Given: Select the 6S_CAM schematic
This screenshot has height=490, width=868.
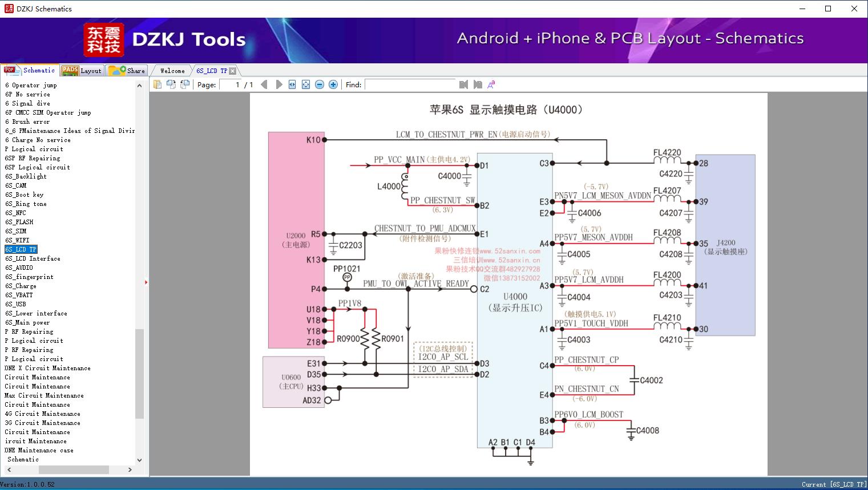Looking at the screenshot, I should tap(15, 185).
